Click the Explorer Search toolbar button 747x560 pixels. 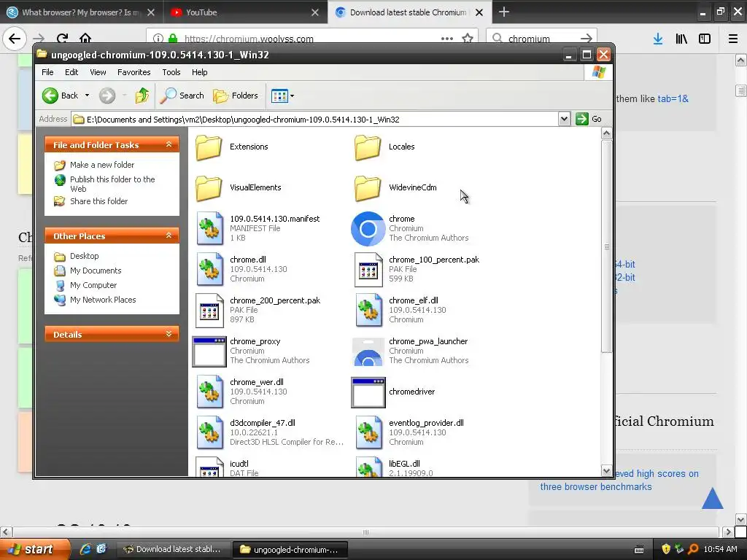point(182,96)
